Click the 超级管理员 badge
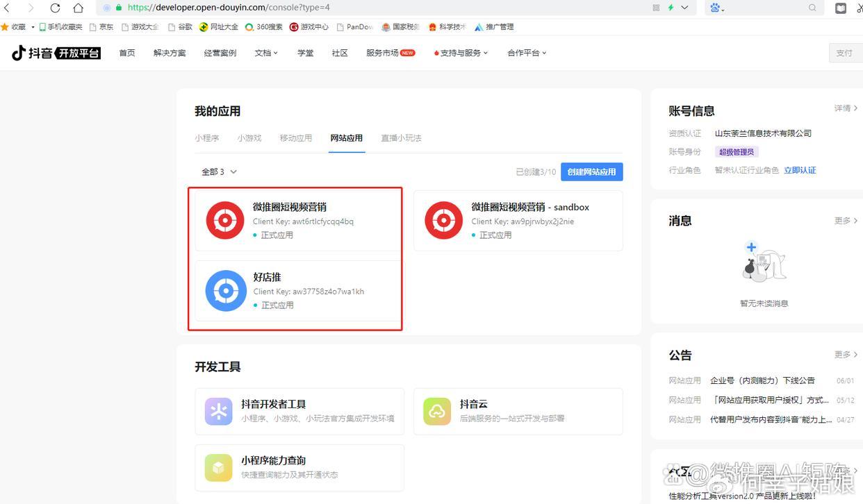The width and height of the screenshot is (863, 504). click(x=737, y=151)
